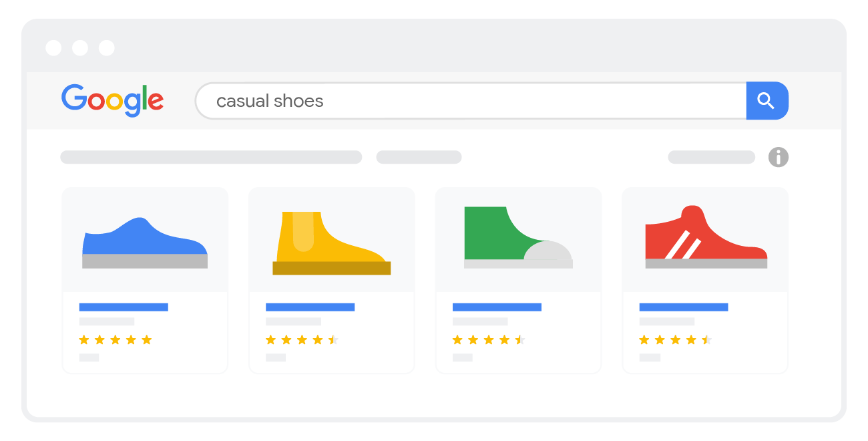The width and height of the screenshot is (868, 441).
Task: Click the third window control dot
Action: 107,48
